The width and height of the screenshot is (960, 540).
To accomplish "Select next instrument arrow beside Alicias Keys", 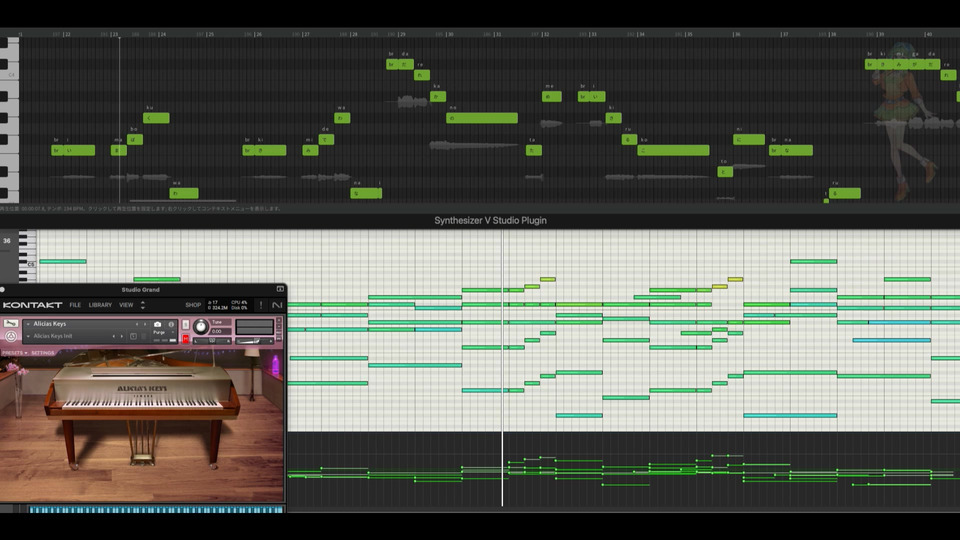I will coord(145,324).
